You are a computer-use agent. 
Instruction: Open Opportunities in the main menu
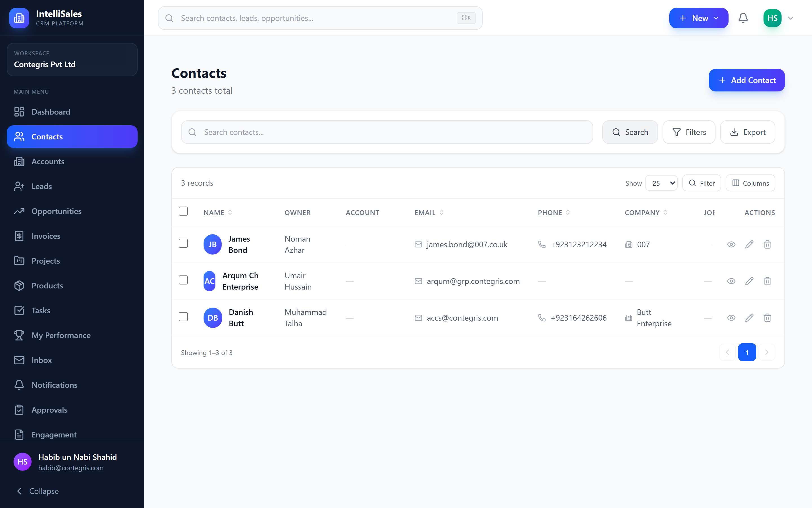pos(72,211)
